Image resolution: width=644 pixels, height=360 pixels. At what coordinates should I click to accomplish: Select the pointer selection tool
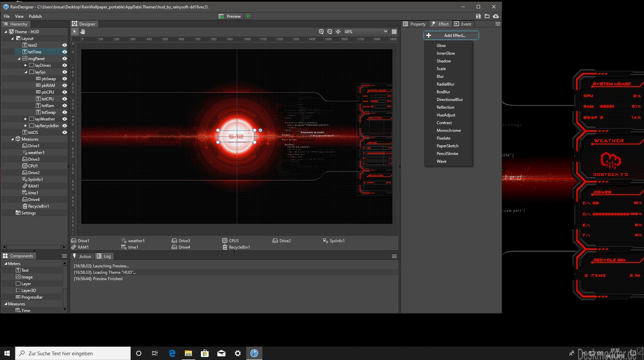[x=75, y=32]
